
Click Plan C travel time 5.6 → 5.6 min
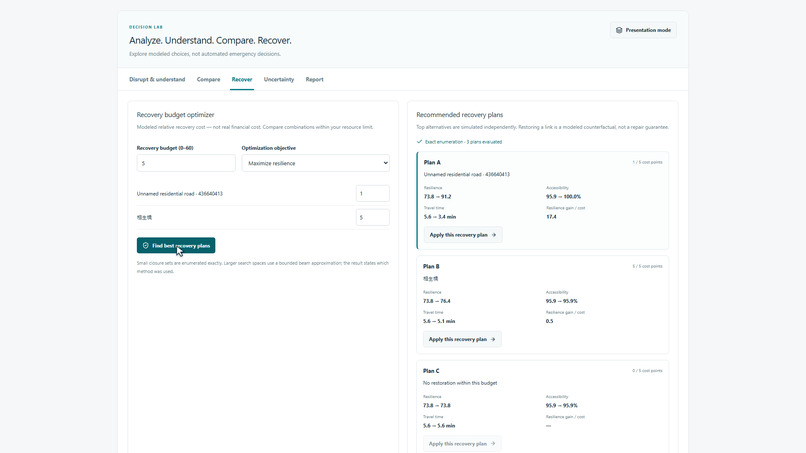pyautogui.click(x=439, y=426)
